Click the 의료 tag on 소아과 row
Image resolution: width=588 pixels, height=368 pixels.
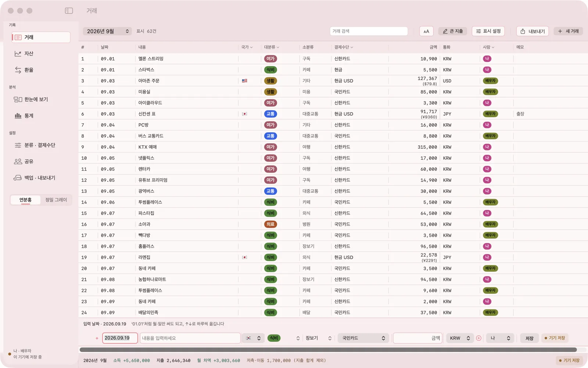pos(270,224)
